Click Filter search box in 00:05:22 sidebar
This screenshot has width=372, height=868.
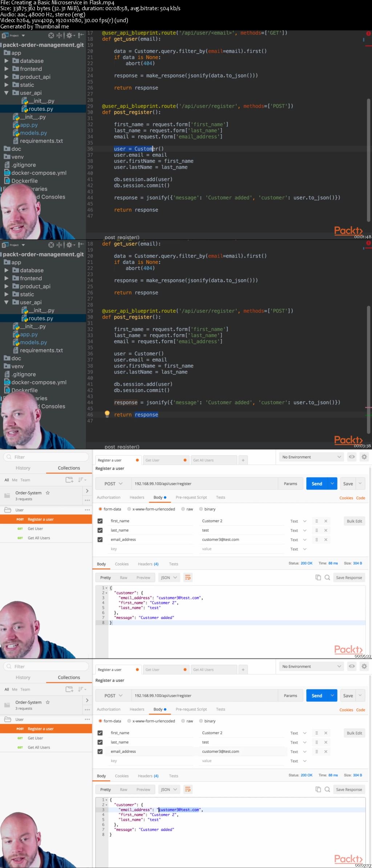click(46, 457)
